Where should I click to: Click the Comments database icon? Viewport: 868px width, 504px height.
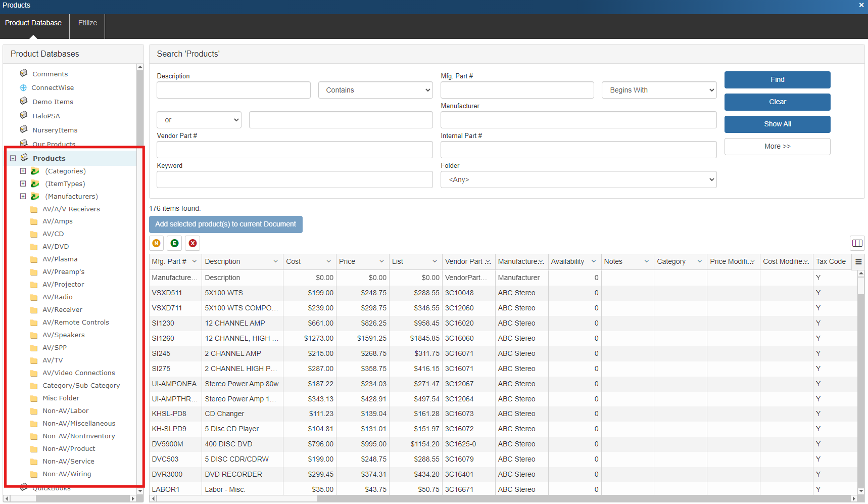pos(24,74)
